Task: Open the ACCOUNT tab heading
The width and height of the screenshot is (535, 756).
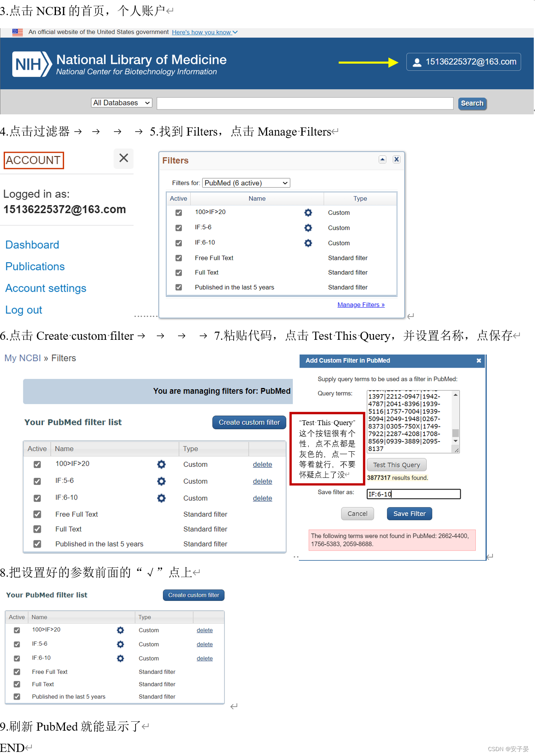Action: coord(33,160)
